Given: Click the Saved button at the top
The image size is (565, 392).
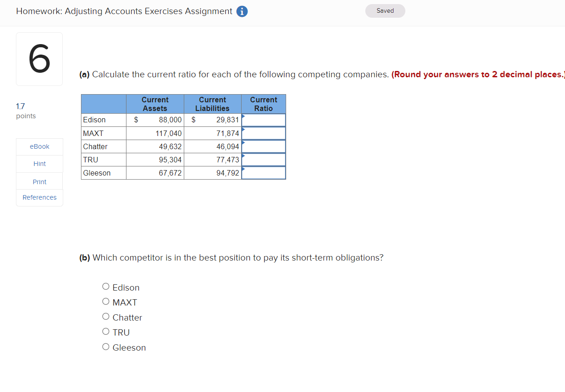Looking at the screenshot, I should (x=385, y=10).
